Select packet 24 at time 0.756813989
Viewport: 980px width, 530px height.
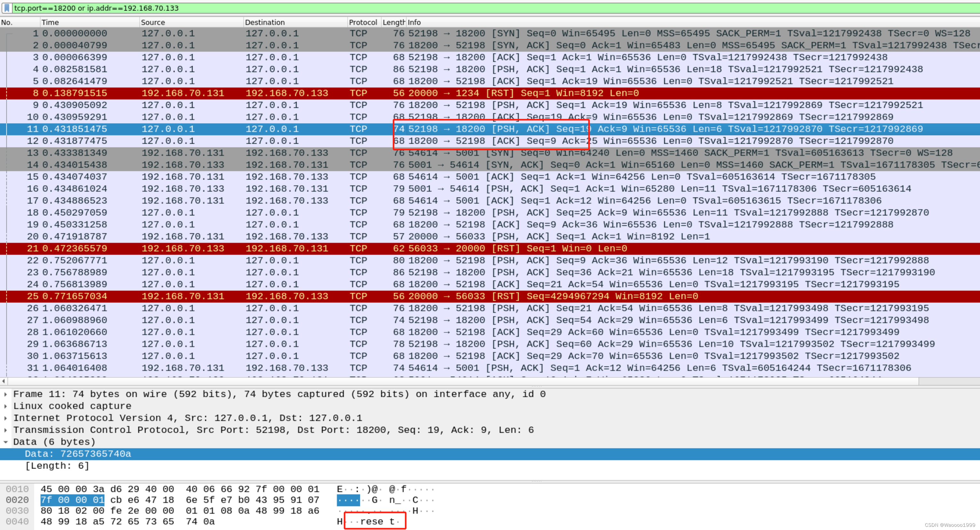[x=490, y=284]
